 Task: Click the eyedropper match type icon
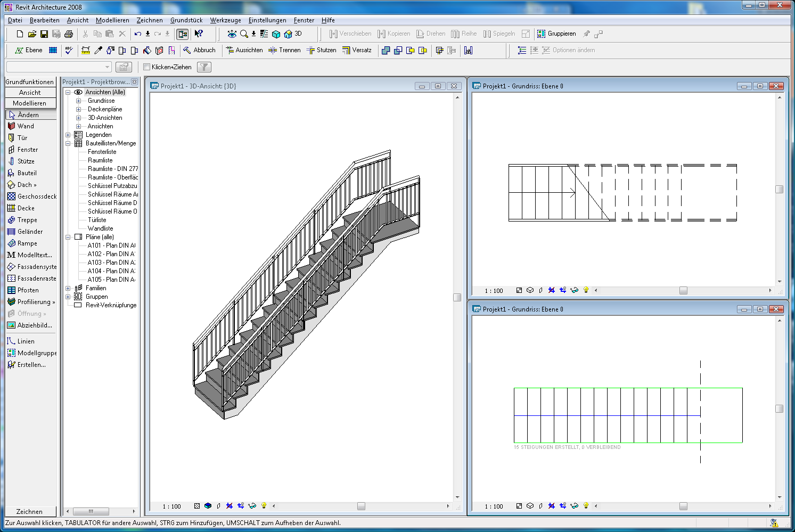tap(98, 50)
